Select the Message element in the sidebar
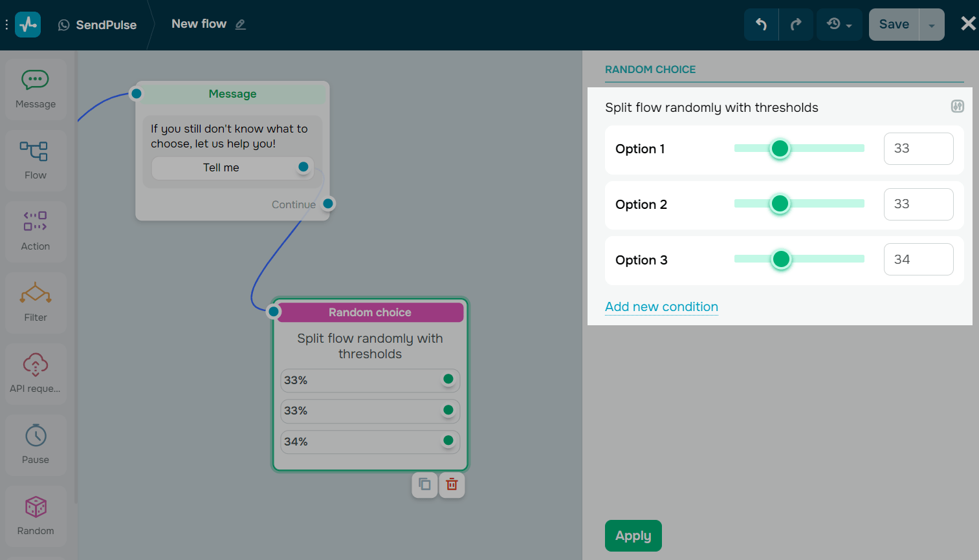The image size is (979, 560). click(x=35, y=89)
